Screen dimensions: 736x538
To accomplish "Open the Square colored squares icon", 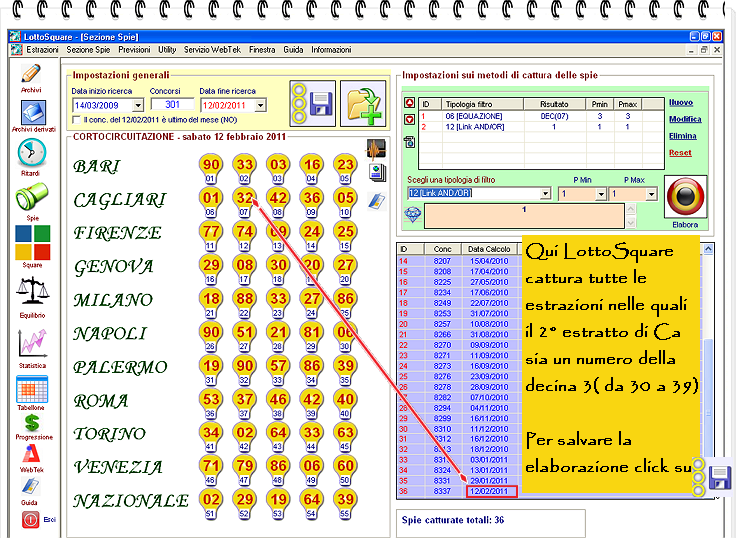I will tap(32, 243).
